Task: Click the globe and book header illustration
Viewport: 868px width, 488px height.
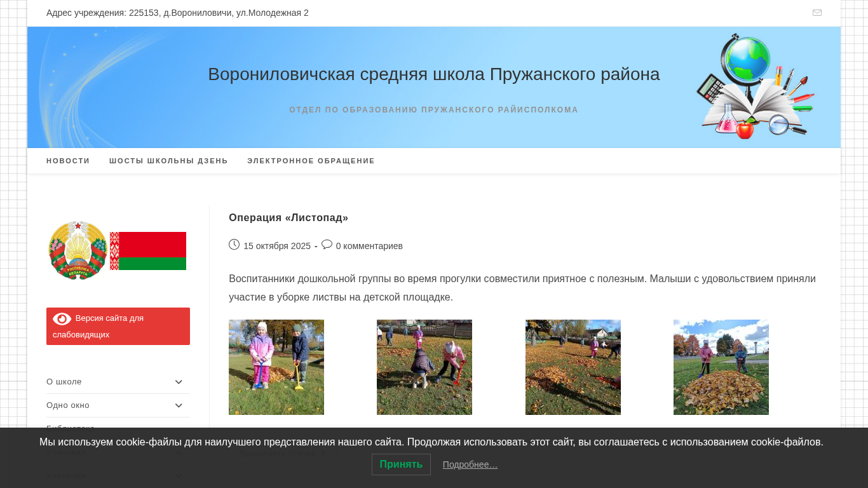Action: pos(754,86)
